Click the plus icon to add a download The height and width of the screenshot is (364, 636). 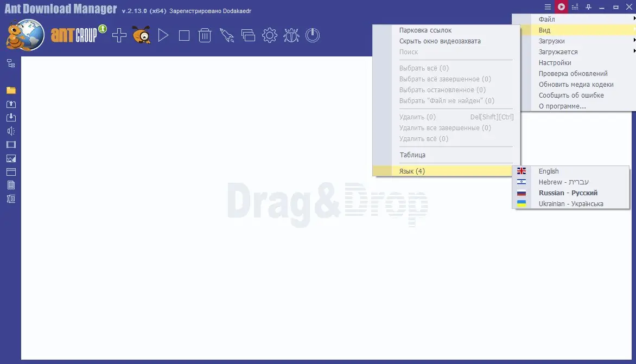coord(119,35)
